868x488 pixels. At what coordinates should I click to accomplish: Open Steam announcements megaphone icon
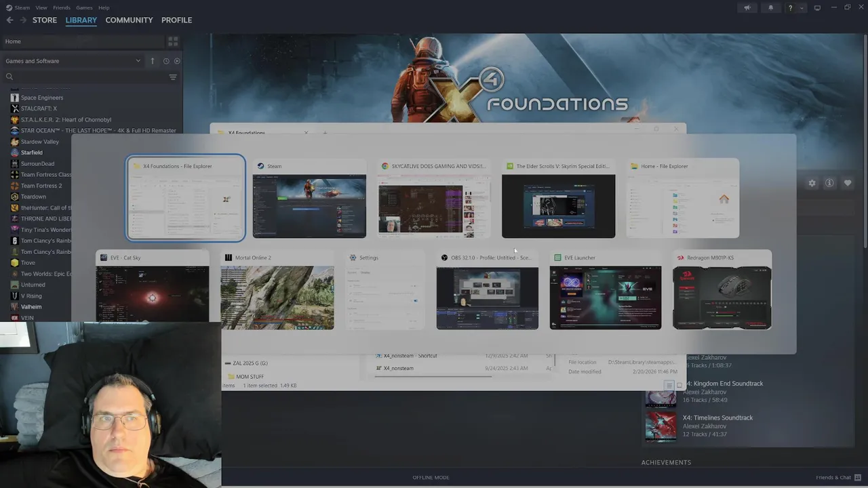coord(747,8)
